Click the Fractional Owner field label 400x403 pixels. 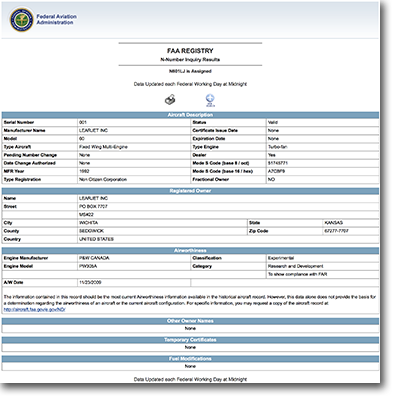211,180
